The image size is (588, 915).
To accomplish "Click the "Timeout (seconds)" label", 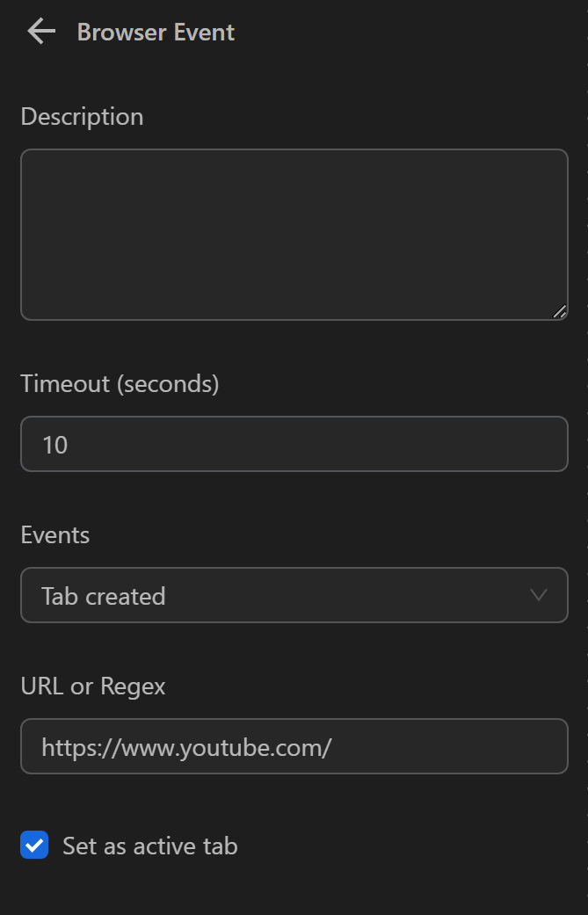I will (x=120, y=384).
